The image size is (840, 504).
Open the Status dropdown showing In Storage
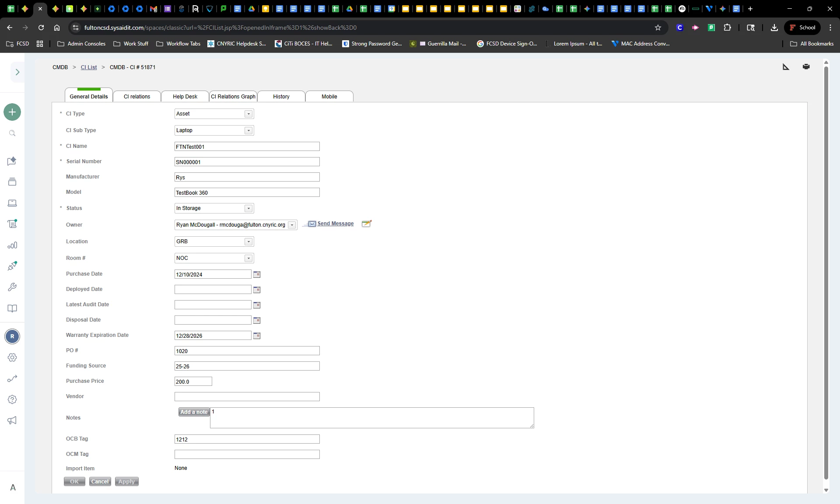tap(248, 208)
